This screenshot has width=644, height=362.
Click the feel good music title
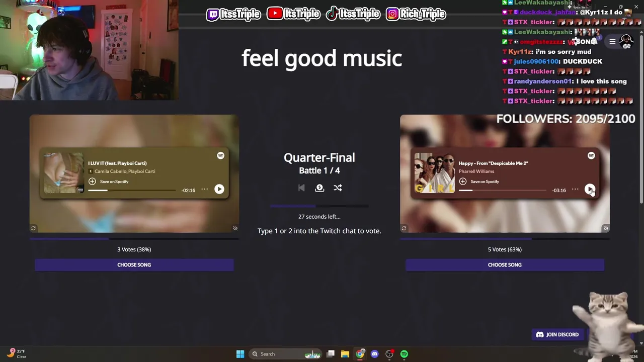point(321,58)
